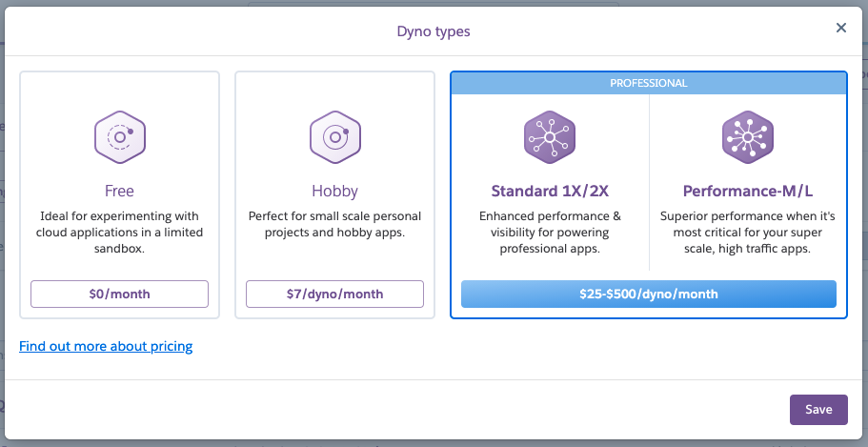Click the Free dyno hexagon icon
Viewport: 868px width, 447px height.
(x=119, y=138)
